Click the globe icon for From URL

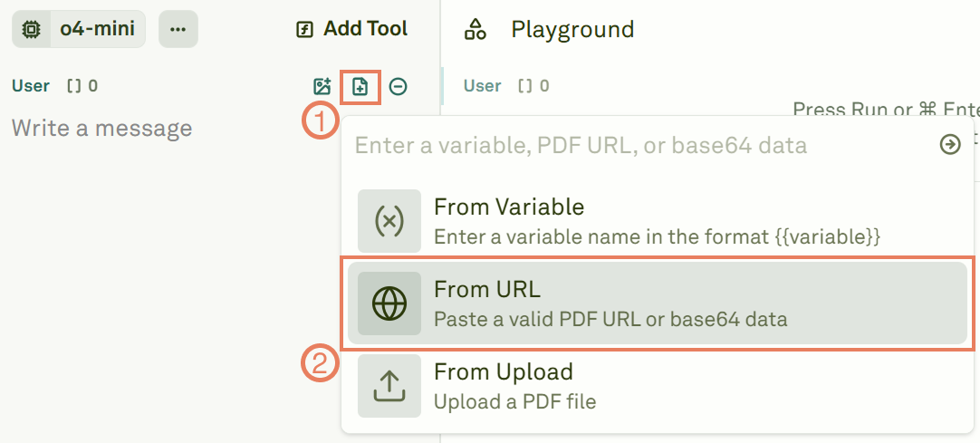pyautogui.click(x=389, y=303)
